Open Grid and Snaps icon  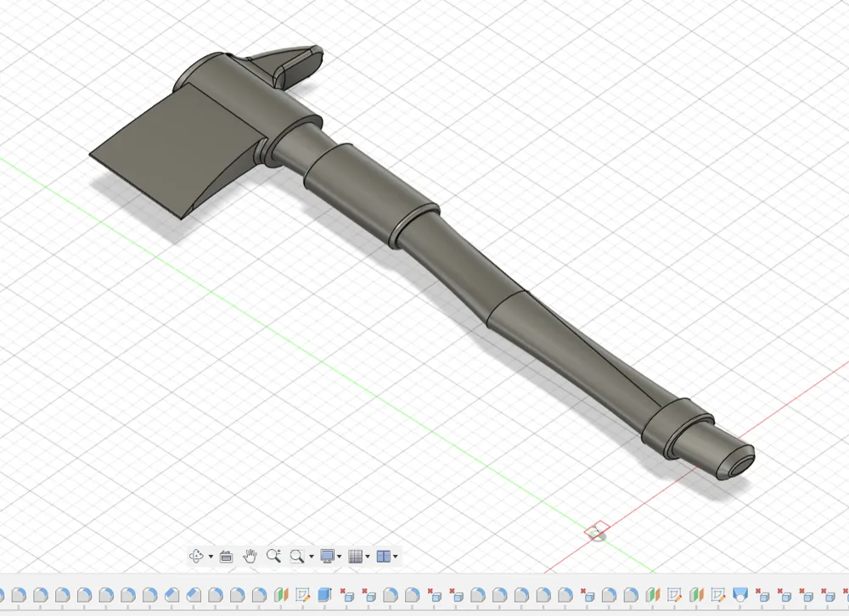tap(355, 556)
